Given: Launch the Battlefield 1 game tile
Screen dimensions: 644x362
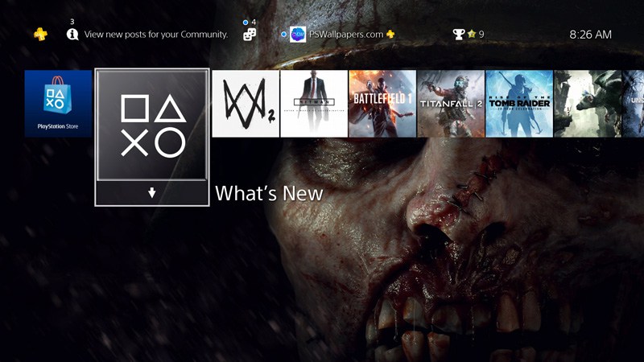Looking at the screenshot, I should click(x=382, y=104).
